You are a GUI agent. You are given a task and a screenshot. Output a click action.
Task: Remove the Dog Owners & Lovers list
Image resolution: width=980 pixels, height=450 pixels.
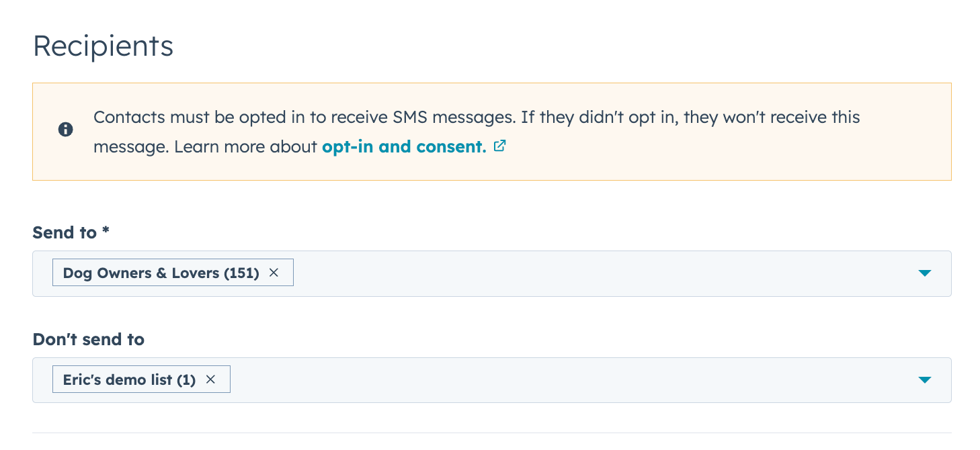(x=274, y=272)
